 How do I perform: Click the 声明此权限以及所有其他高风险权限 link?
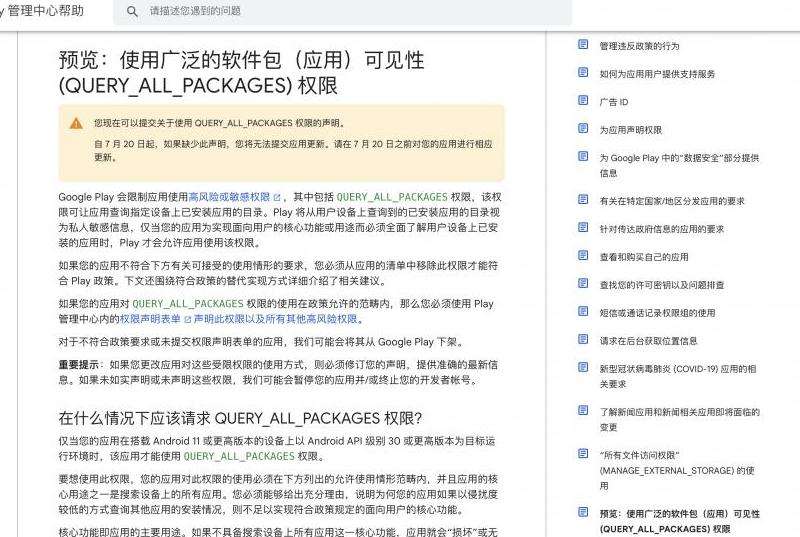click(278, 319)
